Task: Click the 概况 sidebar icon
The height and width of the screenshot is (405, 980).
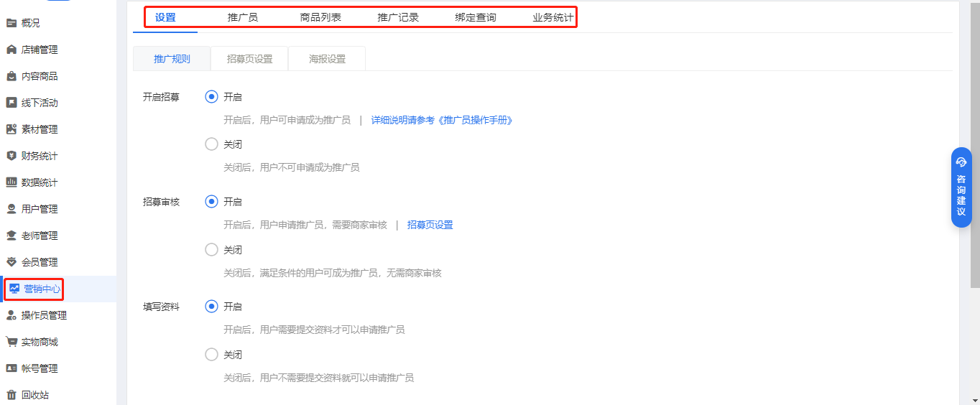Action: (x=11, y=23)
